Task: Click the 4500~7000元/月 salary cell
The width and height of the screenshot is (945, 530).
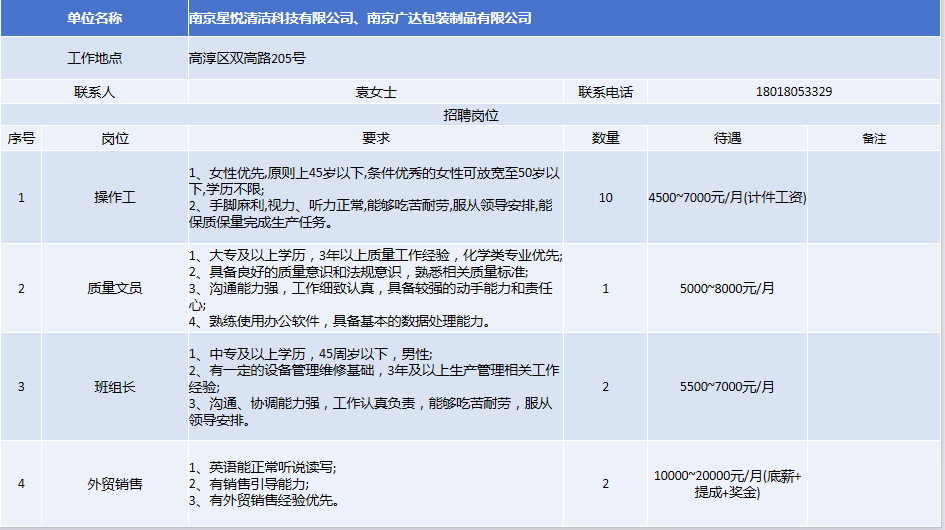Action: 727,197
